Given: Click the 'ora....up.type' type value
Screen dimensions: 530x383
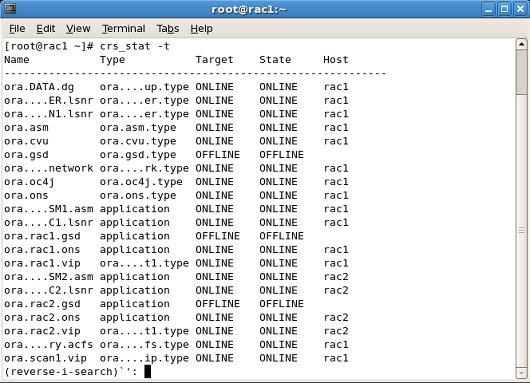Looking at the screenshot, I should tap(144, 87).
